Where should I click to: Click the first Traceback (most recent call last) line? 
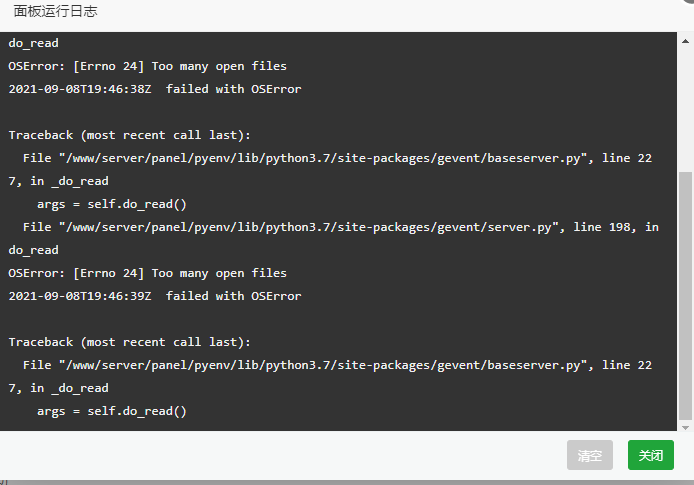[129, 135]
